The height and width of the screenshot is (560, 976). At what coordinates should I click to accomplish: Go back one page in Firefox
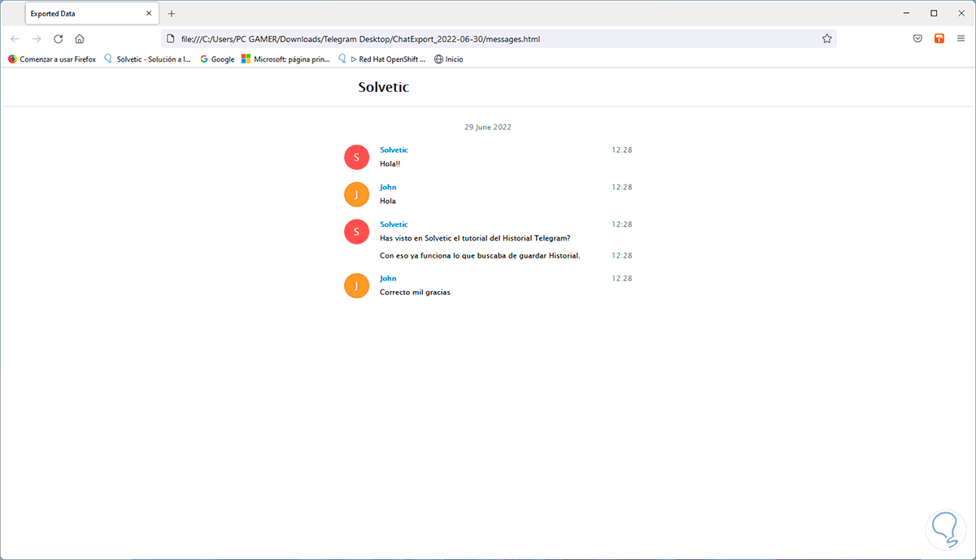coord(15,39)
